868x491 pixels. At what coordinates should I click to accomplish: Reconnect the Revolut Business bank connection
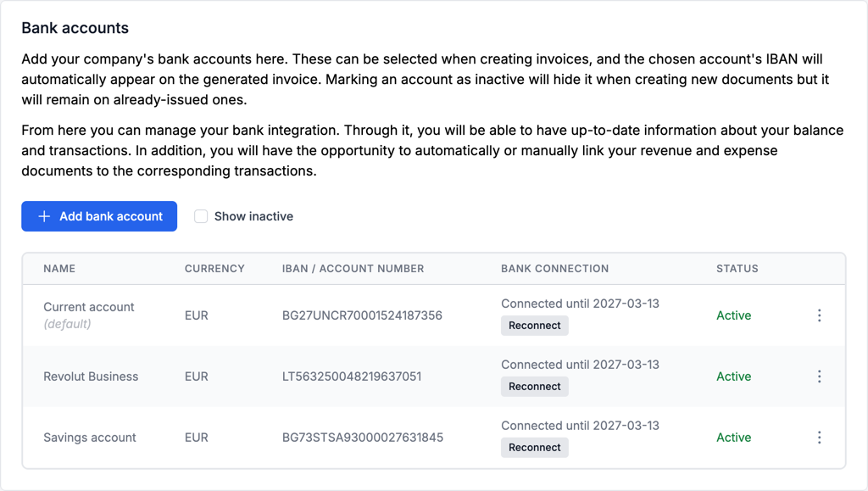click(x=535, y=387)
